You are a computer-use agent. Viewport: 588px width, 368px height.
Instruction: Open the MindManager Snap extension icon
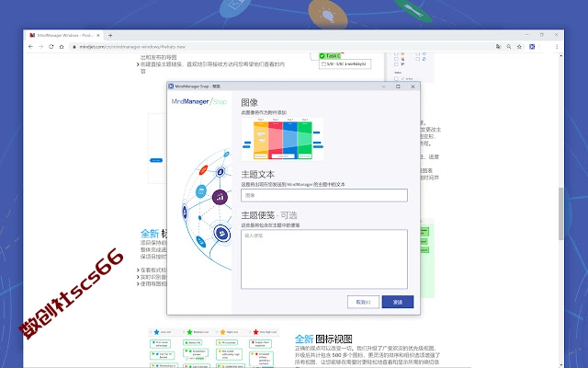point(532,47)
